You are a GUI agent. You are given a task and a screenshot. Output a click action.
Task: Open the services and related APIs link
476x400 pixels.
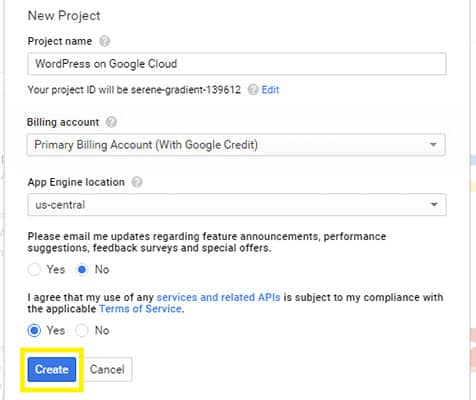[218, 297]
